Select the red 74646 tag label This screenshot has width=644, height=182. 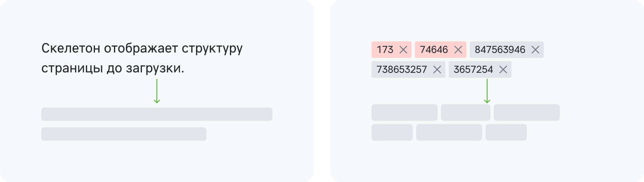coord(434,50)
